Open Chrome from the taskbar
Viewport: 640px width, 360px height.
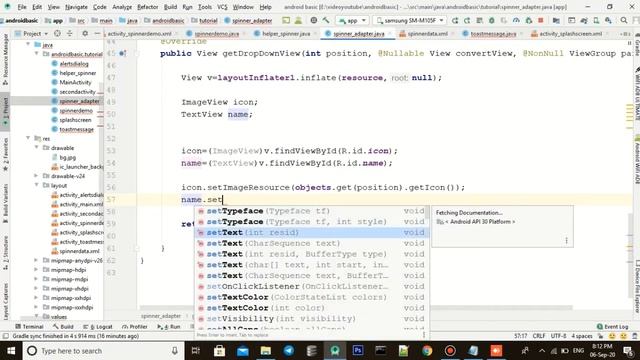click(427, 351)
